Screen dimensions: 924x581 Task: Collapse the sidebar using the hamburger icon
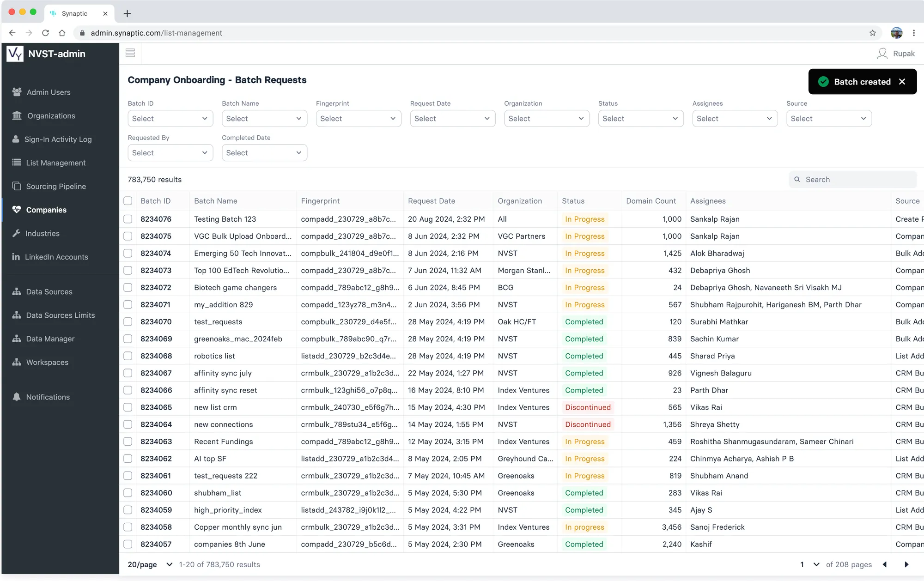pyautogui.click(x=130, y=53)
